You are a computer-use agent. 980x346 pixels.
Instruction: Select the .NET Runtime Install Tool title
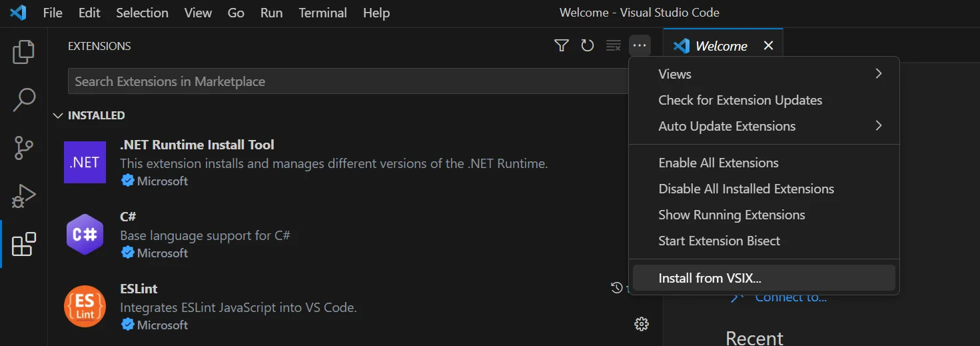197,145
